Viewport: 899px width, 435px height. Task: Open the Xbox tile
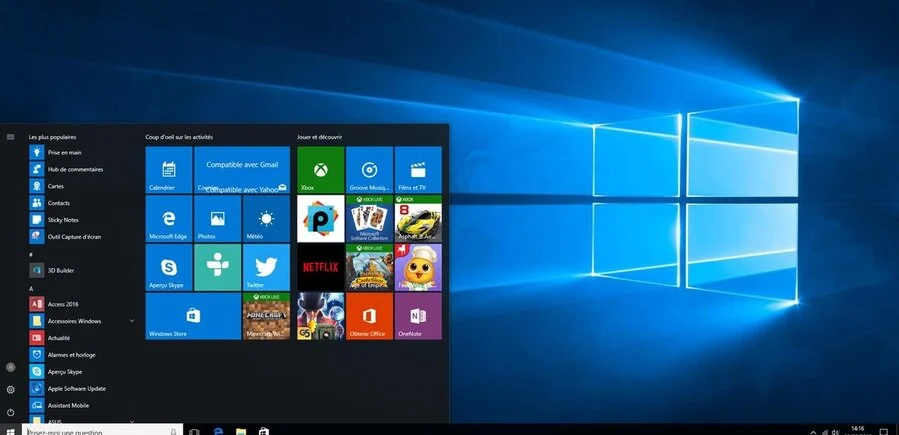(320, 170)
